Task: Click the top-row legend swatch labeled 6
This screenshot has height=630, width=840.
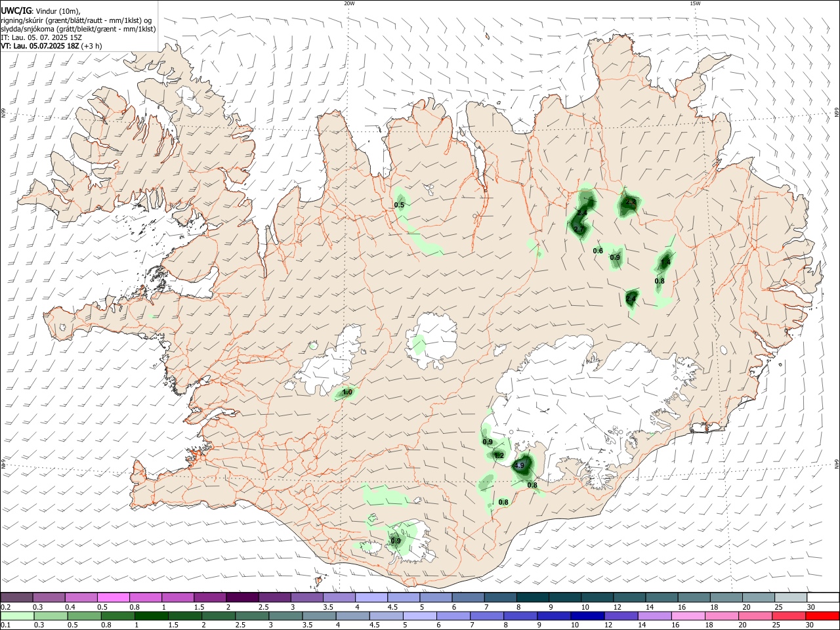Action: [467, 598]
